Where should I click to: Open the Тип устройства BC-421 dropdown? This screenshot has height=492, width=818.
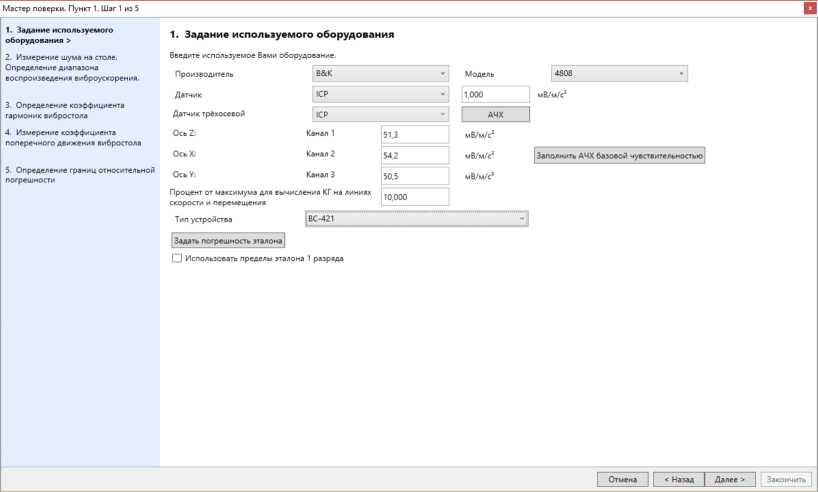point(416,219)
